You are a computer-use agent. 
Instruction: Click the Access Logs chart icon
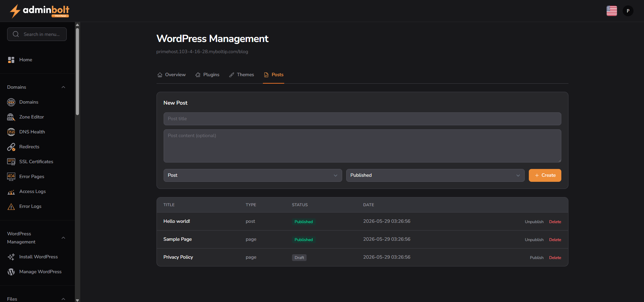(x=11, y=192)
